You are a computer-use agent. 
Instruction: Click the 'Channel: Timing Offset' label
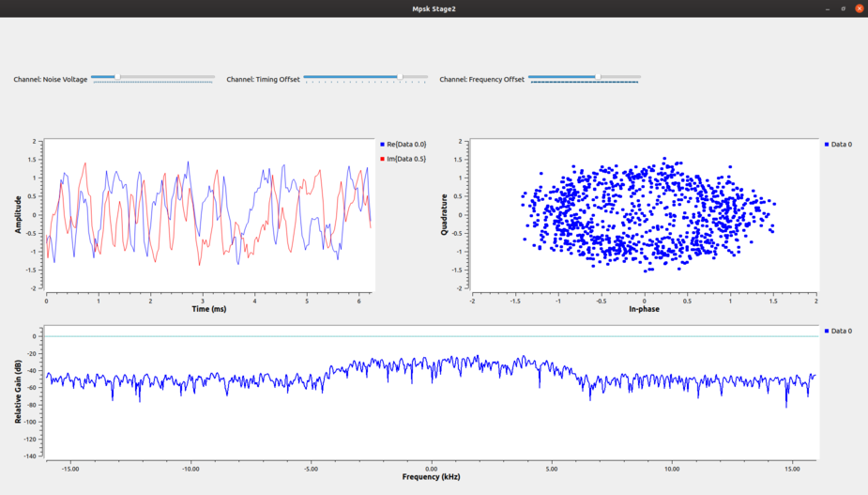[x=263, y=79]
